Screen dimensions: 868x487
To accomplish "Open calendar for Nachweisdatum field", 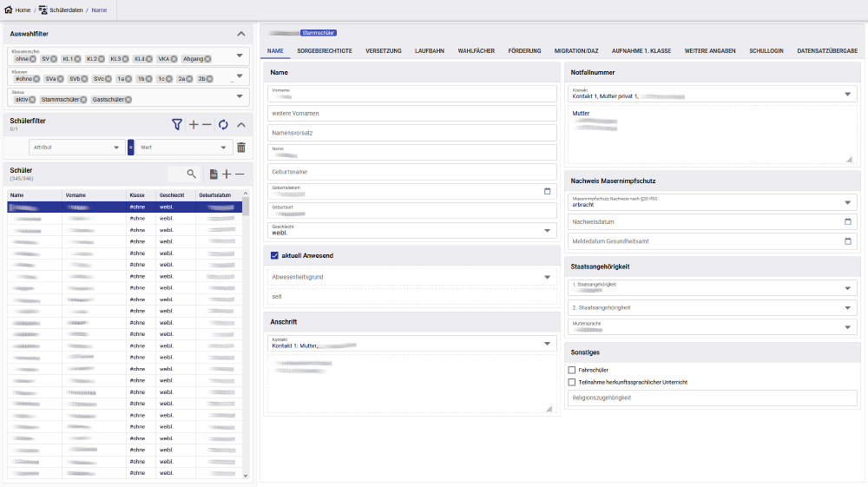I will click(x=848, y=221).
